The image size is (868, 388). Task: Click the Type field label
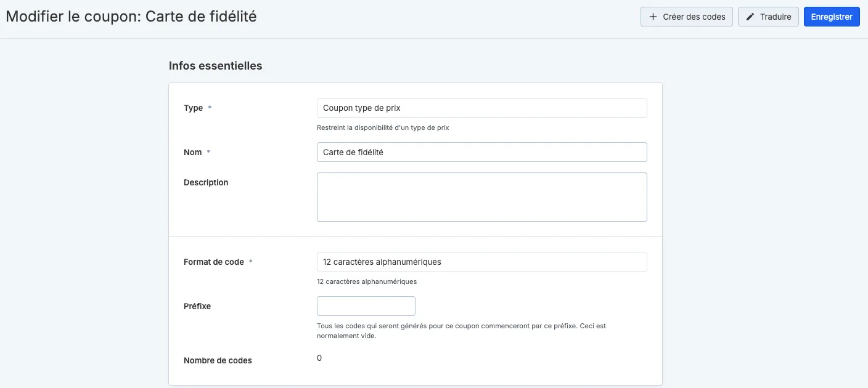[194, 108]
